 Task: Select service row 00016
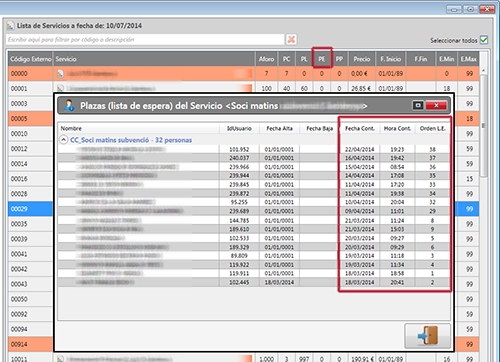tap(30, 179)
